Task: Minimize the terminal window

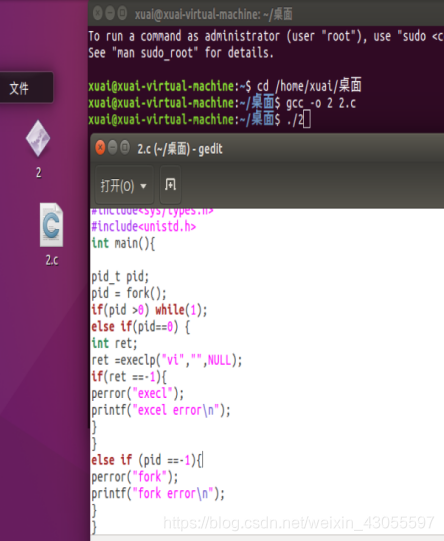Action: (110, 13)
